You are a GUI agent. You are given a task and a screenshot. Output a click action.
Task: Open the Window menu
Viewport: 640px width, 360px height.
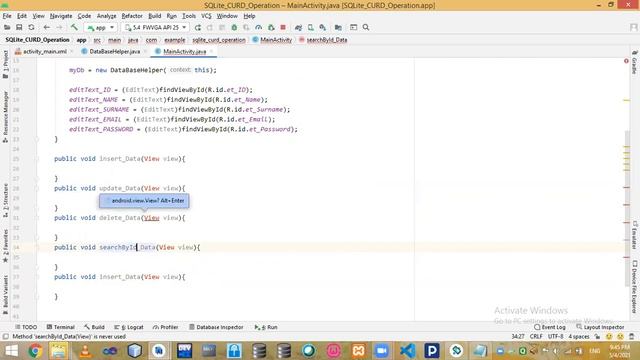pos(227,16)
